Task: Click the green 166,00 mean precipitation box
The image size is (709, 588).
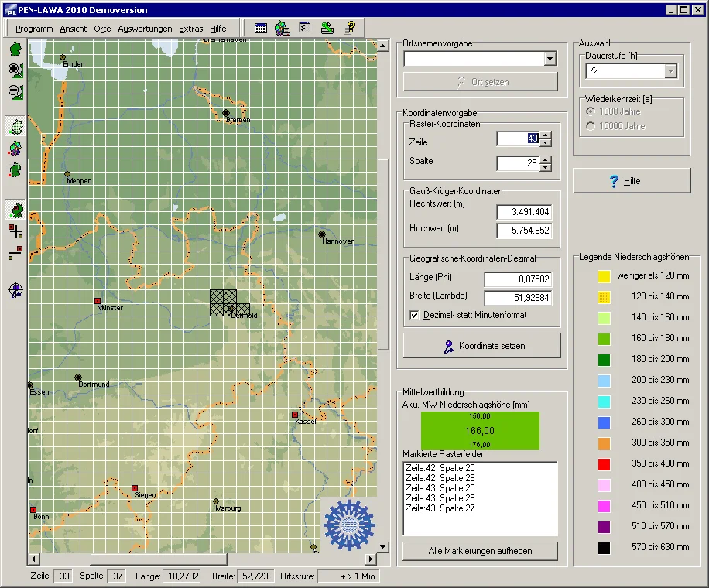Action: (480, 430)
